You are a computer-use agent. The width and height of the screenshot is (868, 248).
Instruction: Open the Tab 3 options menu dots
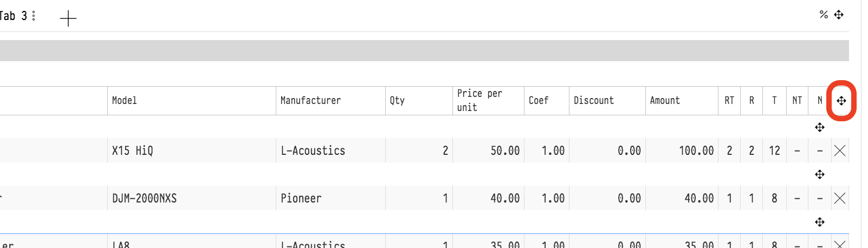coord(34,16)
